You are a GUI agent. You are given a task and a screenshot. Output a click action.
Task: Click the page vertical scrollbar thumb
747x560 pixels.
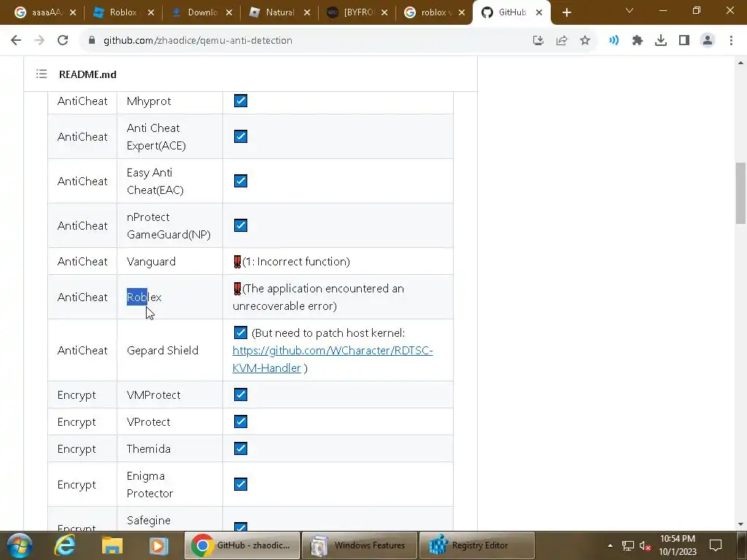740,192
